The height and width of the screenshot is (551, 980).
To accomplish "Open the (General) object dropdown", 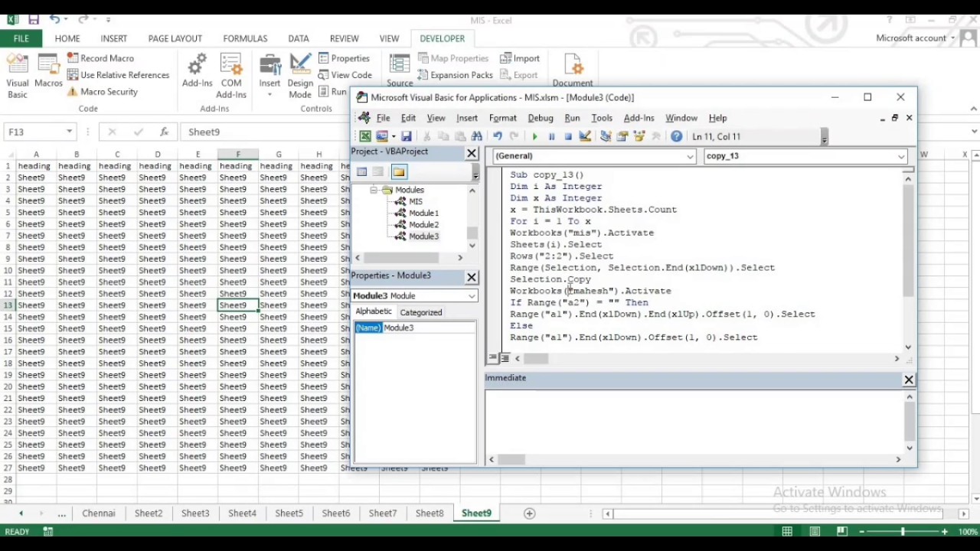I will 690,156.
